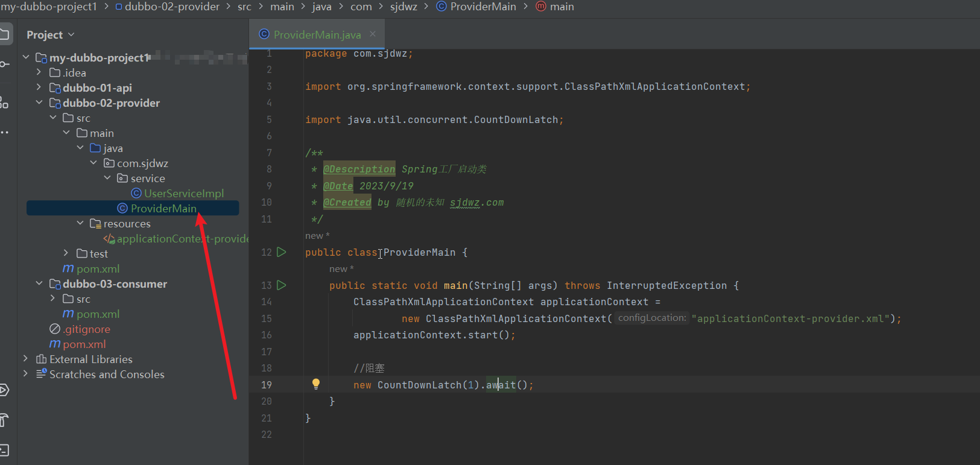Viewport: 980px width, 465px height.
Task: Collapse the dubbo-02-provider module
Action: 39,103
